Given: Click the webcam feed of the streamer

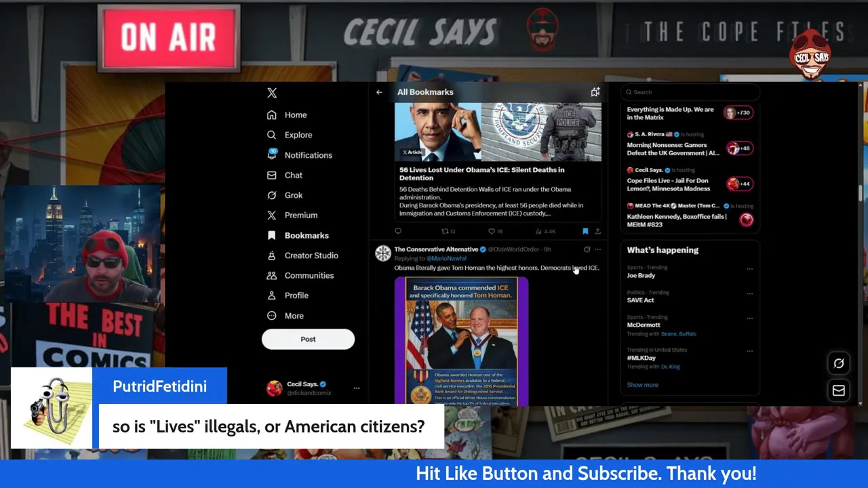Looking at the screenshot, I should pos(82,243).
